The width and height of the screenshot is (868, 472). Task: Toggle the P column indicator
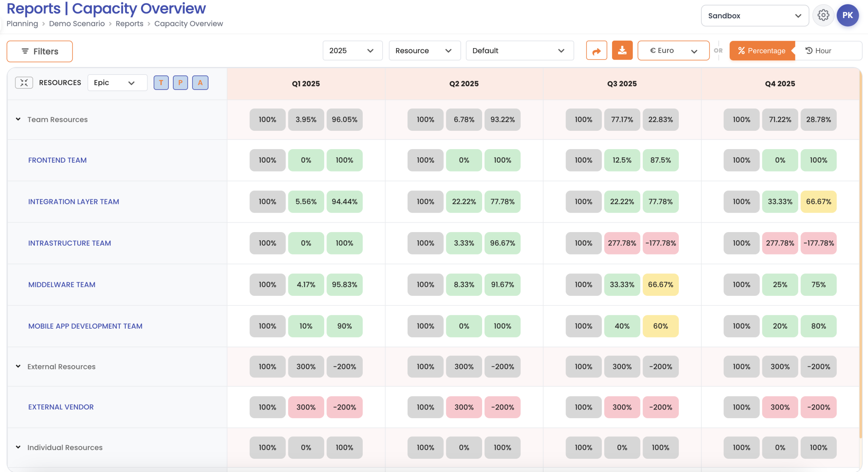click(x=180, y=83)
